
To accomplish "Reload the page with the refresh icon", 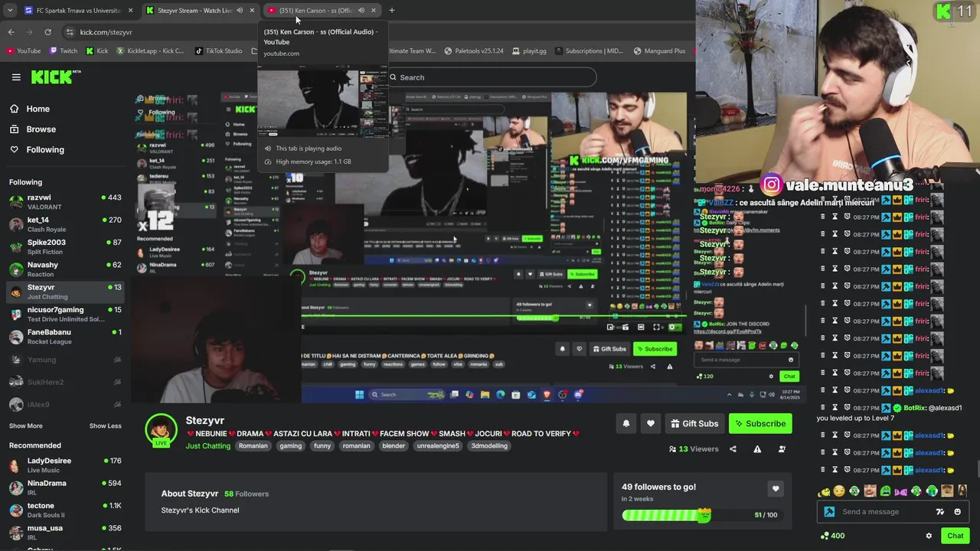I will 47,32.
